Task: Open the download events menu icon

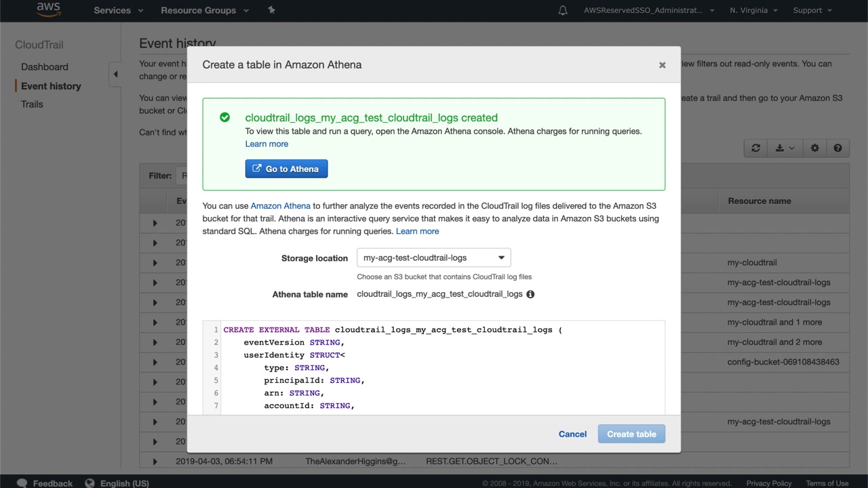Action: tap(784, 148)
